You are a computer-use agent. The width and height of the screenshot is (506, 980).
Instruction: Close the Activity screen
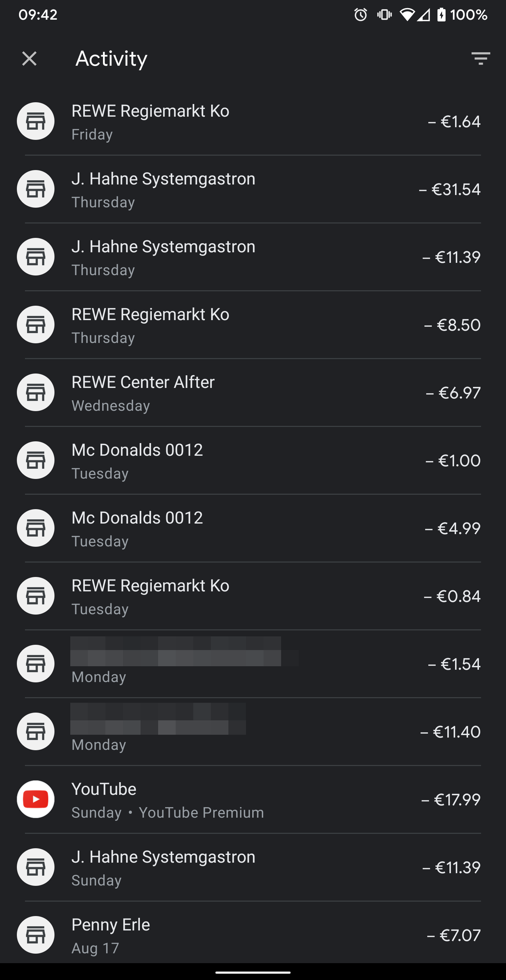[x=29, y=58]
